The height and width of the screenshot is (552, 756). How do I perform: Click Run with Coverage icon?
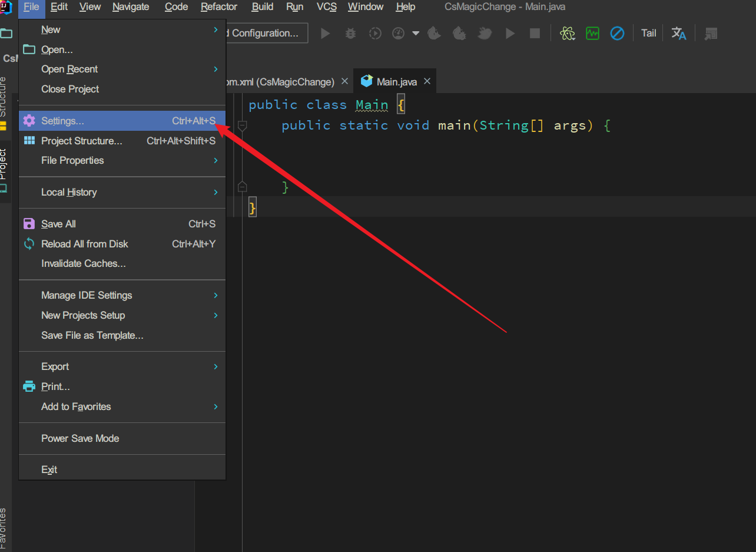pos(375,34)
